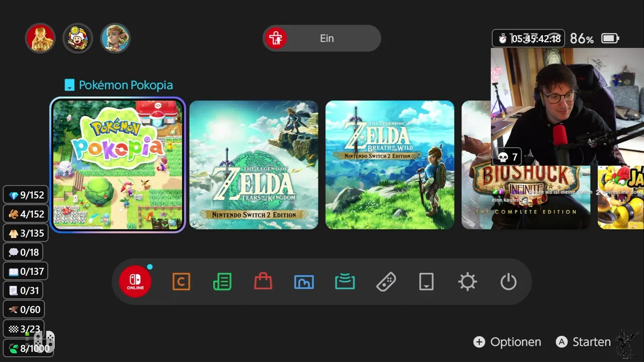Select the Captain Toad user avatar
The width and height of the screenshot is (644, 362).
pyautogui.click(x=78, y=38)
